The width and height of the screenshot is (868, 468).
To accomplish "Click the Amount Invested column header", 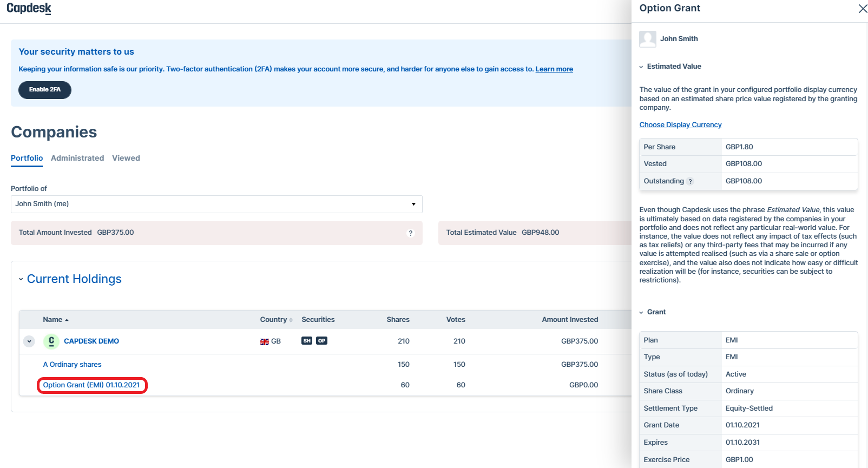I will click(570, 320).
